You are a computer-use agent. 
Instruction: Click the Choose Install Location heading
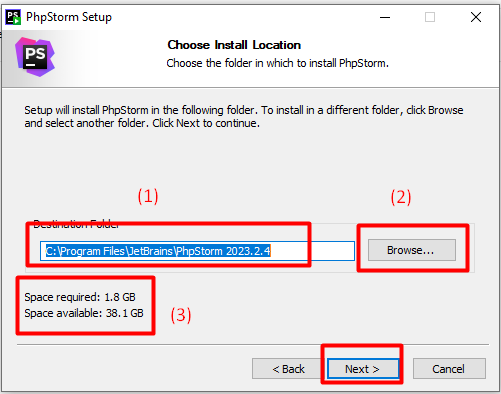[234, 45]
